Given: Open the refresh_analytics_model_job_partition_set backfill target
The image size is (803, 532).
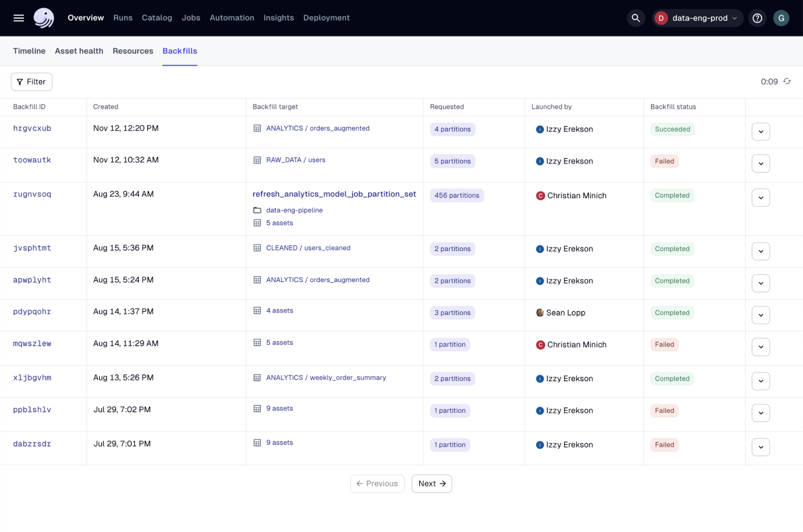Looking at the screenshot, I should coord(334,194).
